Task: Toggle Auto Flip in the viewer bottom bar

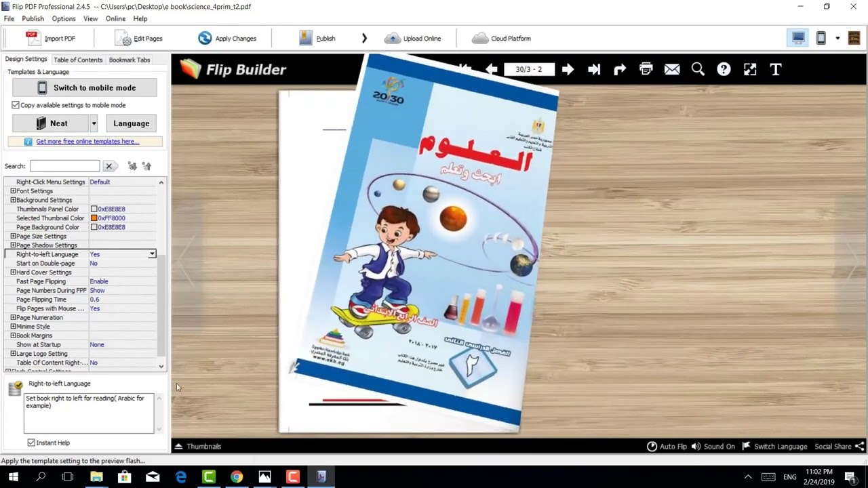Action: click(667, 447)
